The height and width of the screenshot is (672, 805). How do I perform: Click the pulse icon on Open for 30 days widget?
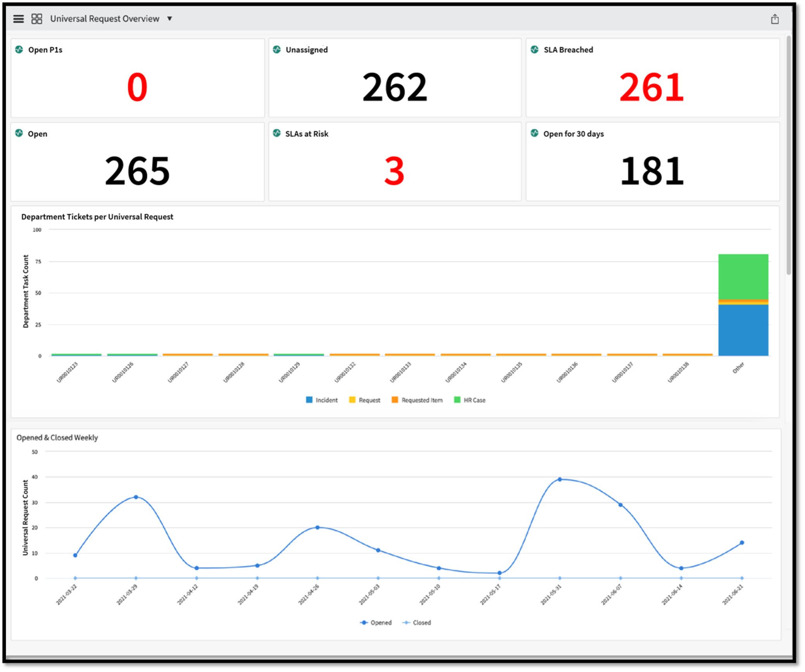534,134
